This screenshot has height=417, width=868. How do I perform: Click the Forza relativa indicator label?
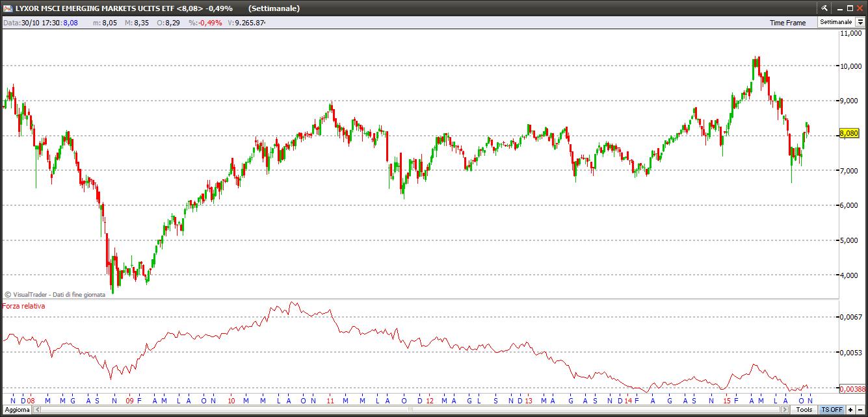[24, 306]
